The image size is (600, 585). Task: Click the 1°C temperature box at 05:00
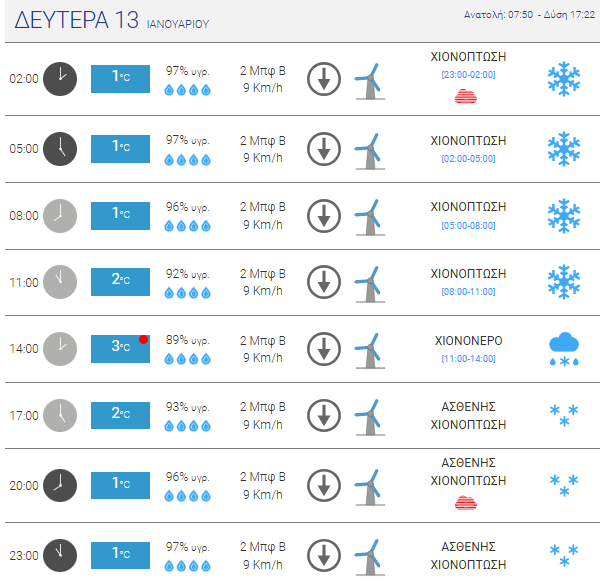(x=120, y=149)
